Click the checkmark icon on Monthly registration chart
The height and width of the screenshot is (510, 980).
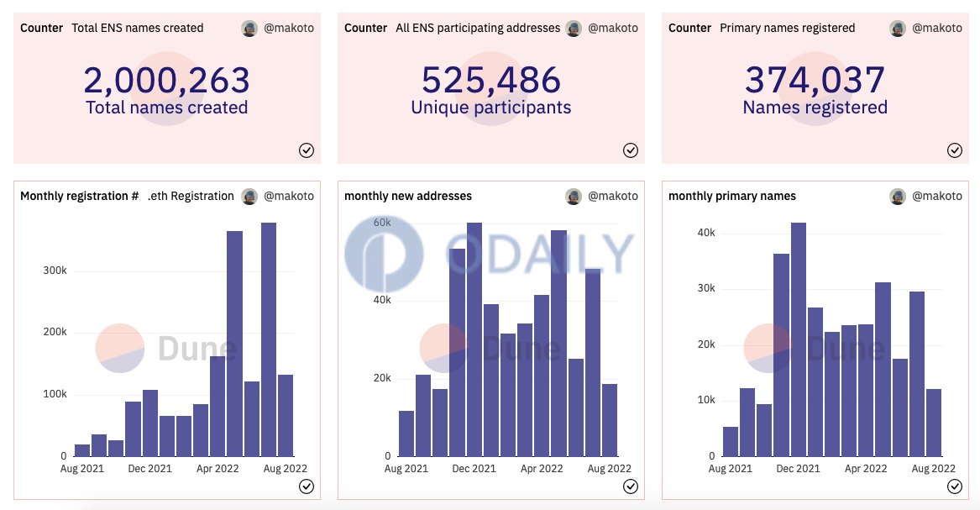pos(307,486)
